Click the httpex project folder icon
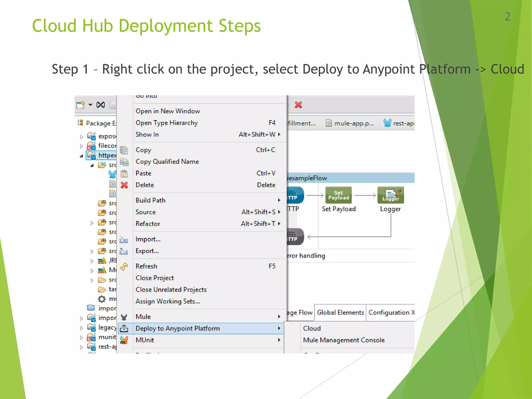The width and height of the screenshot is (532, 399). [91, 155]
